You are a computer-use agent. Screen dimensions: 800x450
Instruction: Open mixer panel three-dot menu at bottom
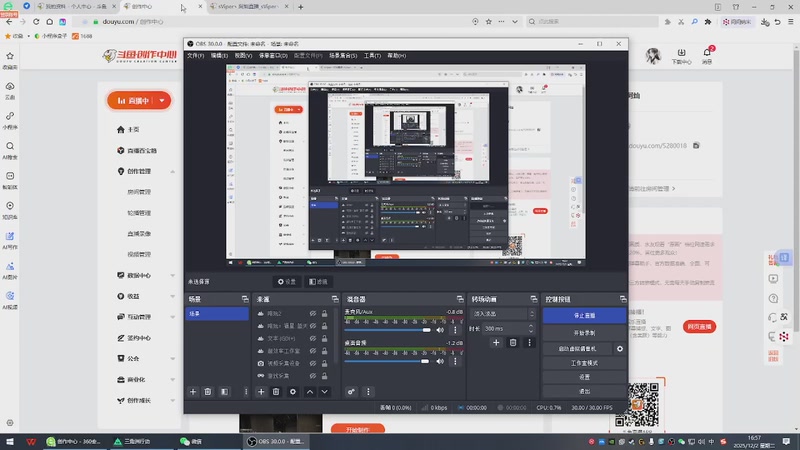coord(368,392)
